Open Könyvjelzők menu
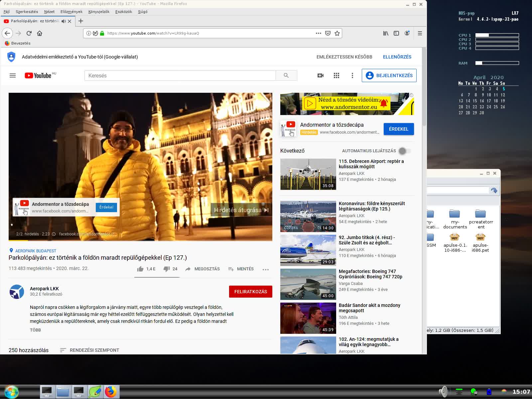532x399 pixels. (x=99, y=12)
